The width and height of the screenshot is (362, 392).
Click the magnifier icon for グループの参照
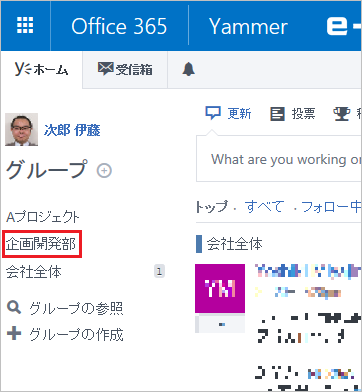14,308
